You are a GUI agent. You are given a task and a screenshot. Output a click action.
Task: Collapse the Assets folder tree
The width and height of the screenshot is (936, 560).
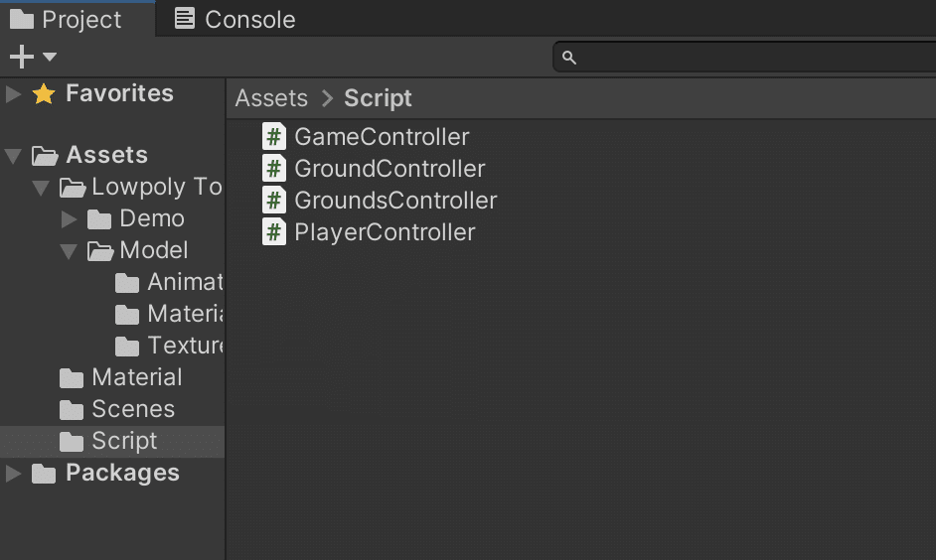14,156
